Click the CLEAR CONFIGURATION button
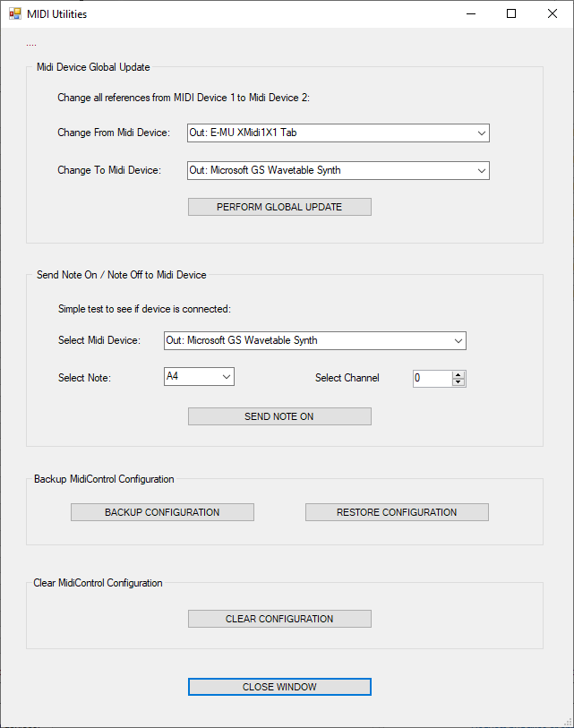574x728 pixels. (279, 619)
